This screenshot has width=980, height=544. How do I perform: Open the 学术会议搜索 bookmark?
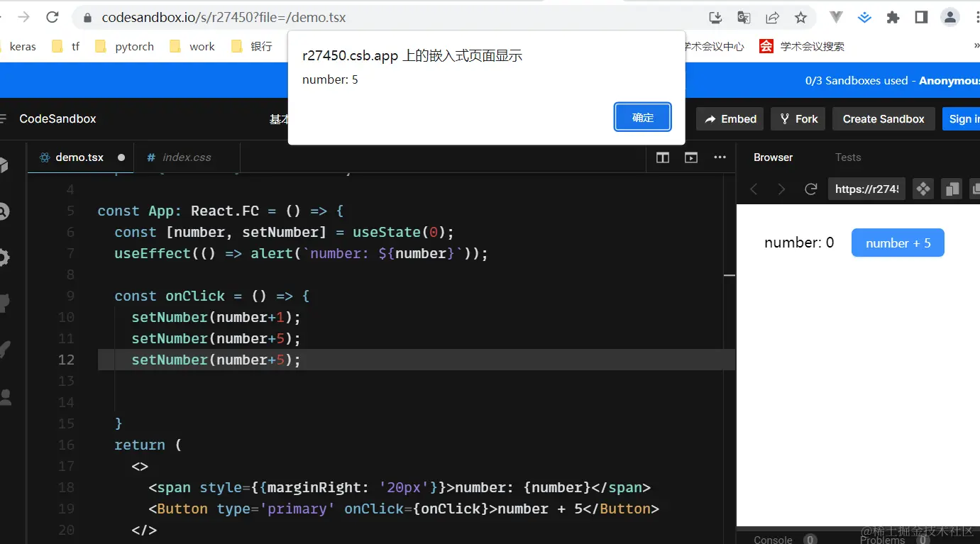click(x=802, y=46)
